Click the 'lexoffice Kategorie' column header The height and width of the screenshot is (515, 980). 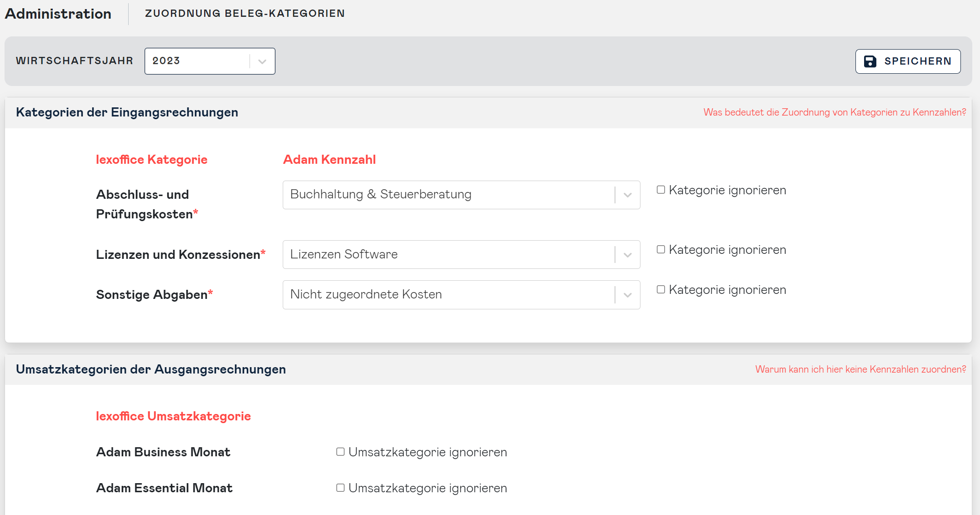tap(151, 160)
